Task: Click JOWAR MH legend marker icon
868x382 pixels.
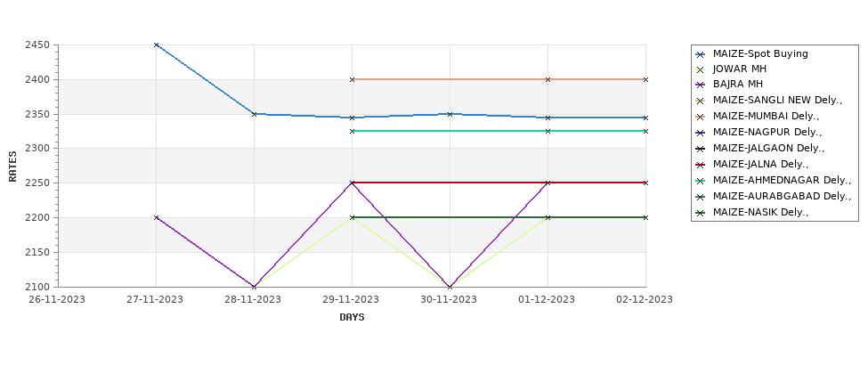Action: [x=701, y=69]
